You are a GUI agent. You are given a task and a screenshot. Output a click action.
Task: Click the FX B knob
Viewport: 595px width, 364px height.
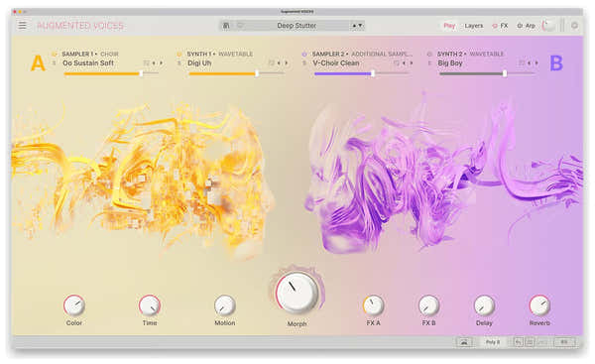(428, 305)
